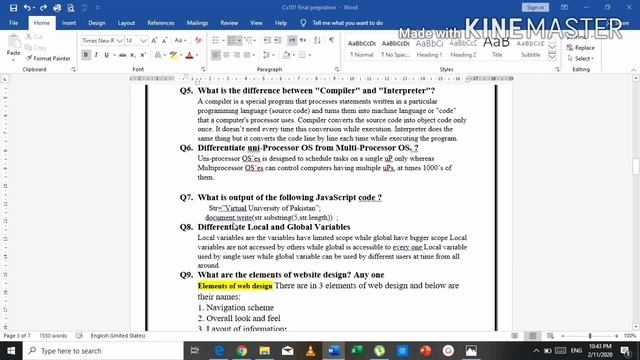Open the Borders dropdown
The image size is (640, 360).
coord(310,55)
